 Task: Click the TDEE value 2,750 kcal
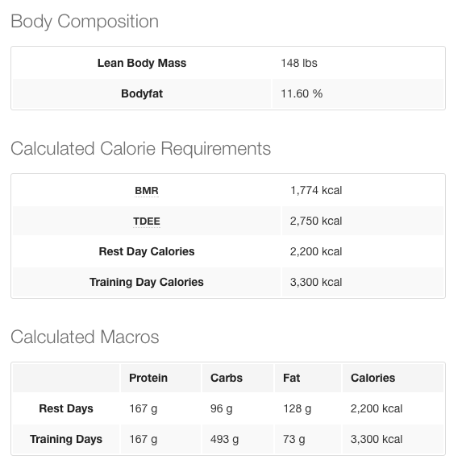click(x=316, y=221)
